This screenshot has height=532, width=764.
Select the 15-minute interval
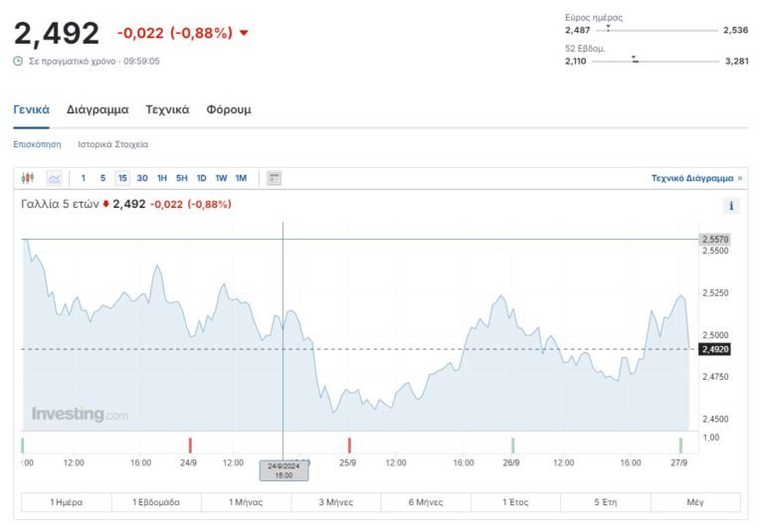(122, 178)
